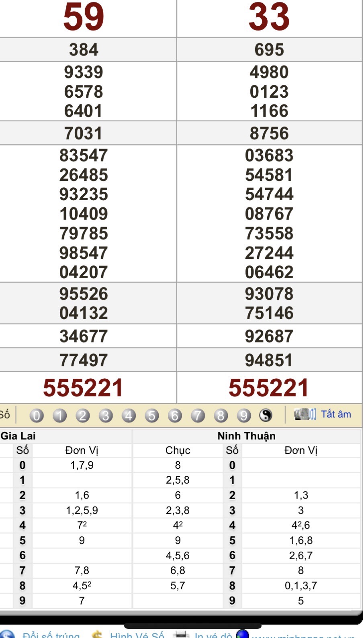The height and width of the screenshot is (638, 364).
Task: Click the printer icon at bottom
Action: 181,635
